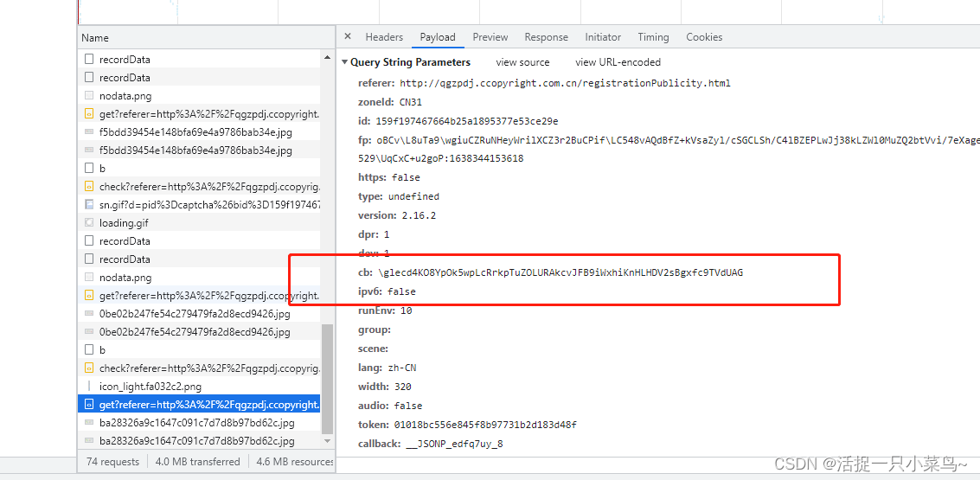This screenshot has width=980, height=480.
Task: Open the Preview tab
Action: pos(490,37)
